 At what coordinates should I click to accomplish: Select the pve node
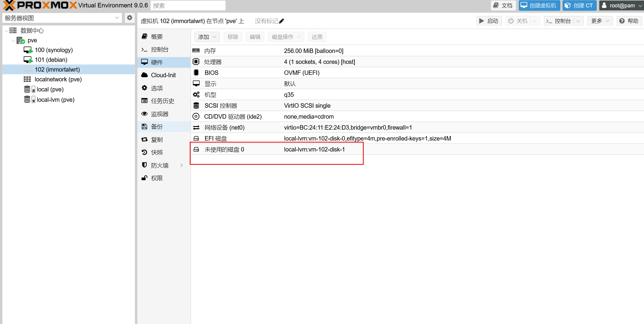coord(32,40)
